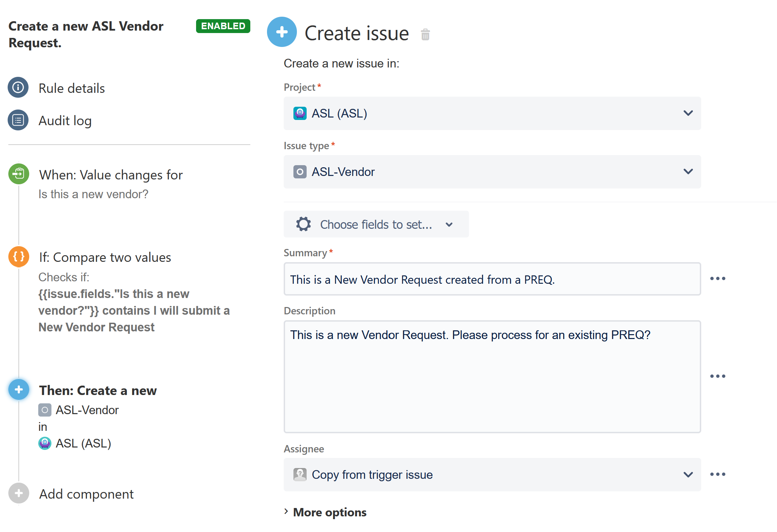Image resolution: width=777 pixels, height=532 pixels.
Task: Open the Assignee dropdown Copy from trigger issue
Action: 492,475
